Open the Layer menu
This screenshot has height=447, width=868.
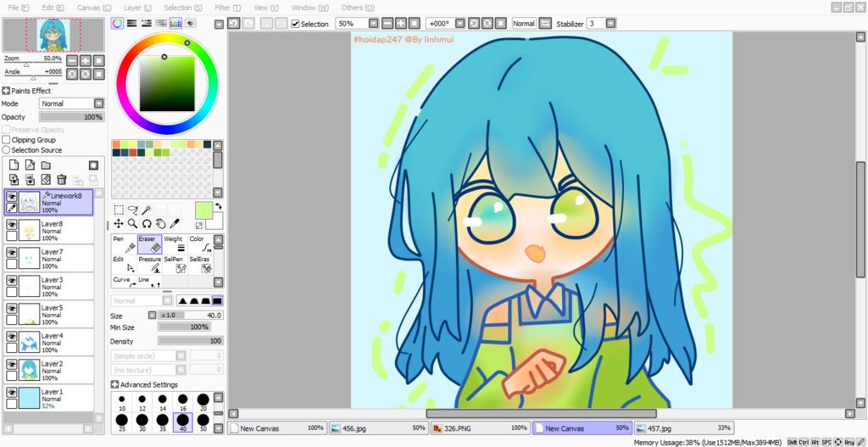pyautogui.click(x=138, y=8)
